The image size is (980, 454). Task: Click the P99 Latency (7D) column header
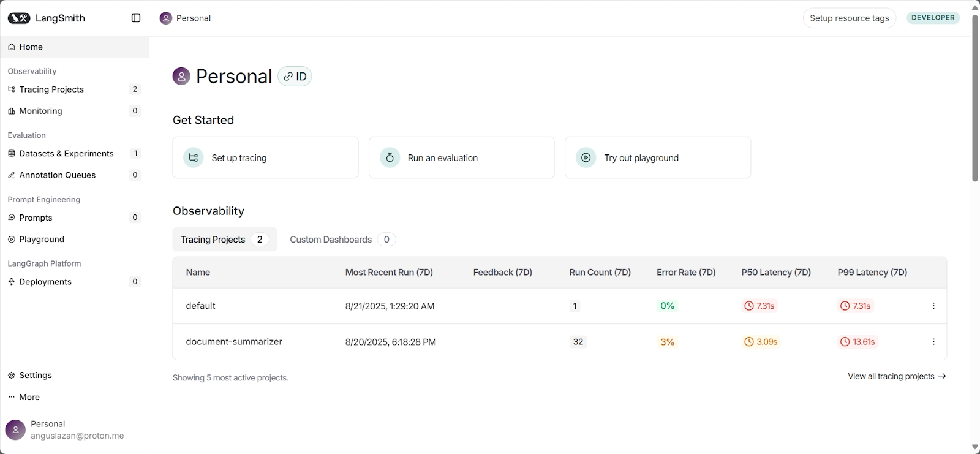(x=872, y=273)
